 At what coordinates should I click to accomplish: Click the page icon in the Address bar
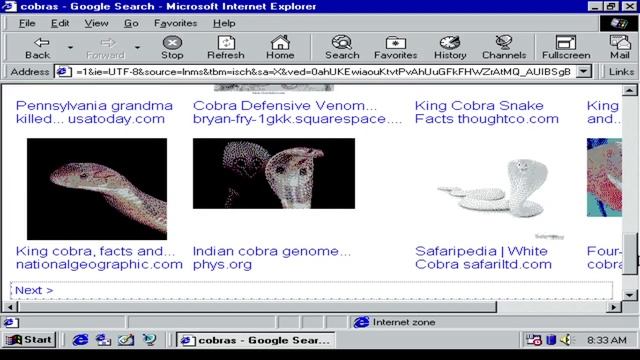(x=64, y=72)
